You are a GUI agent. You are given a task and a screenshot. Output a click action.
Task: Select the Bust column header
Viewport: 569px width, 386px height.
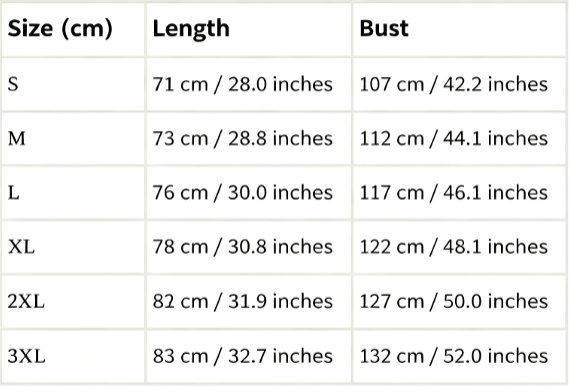point(459,30)
